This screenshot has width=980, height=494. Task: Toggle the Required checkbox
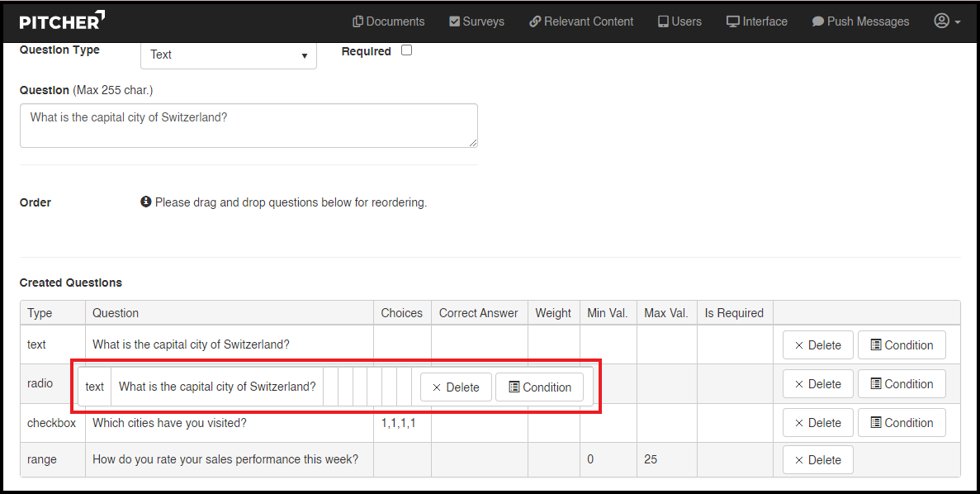click(406, 50)
